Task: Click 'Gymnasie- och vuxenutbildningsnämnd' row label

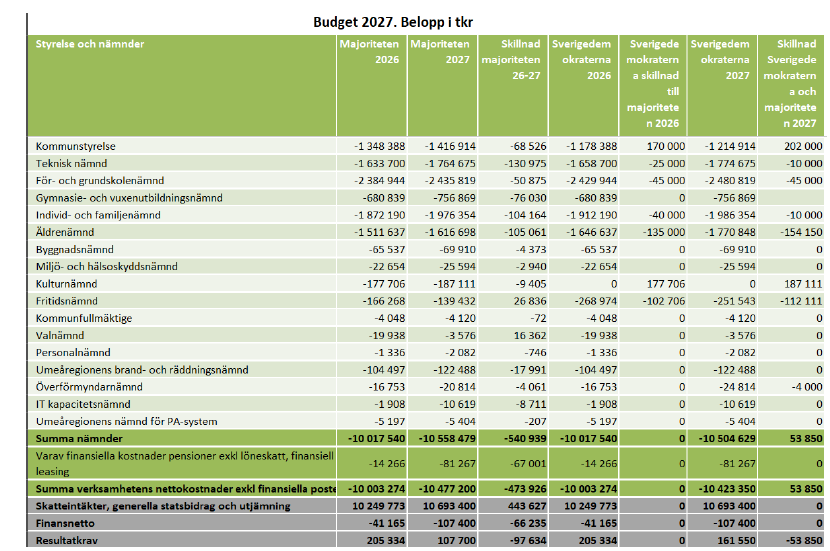Action: 129,198
